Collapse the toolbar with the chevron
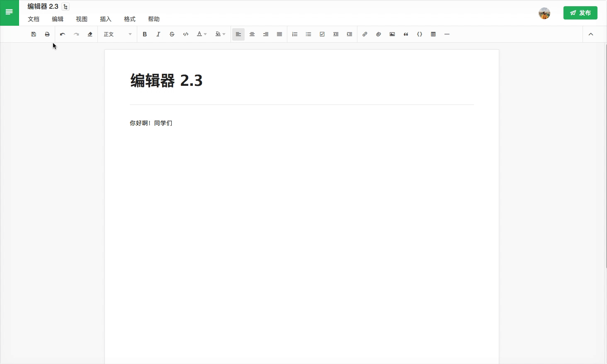 pyautogui.click(x=591, y=34)
